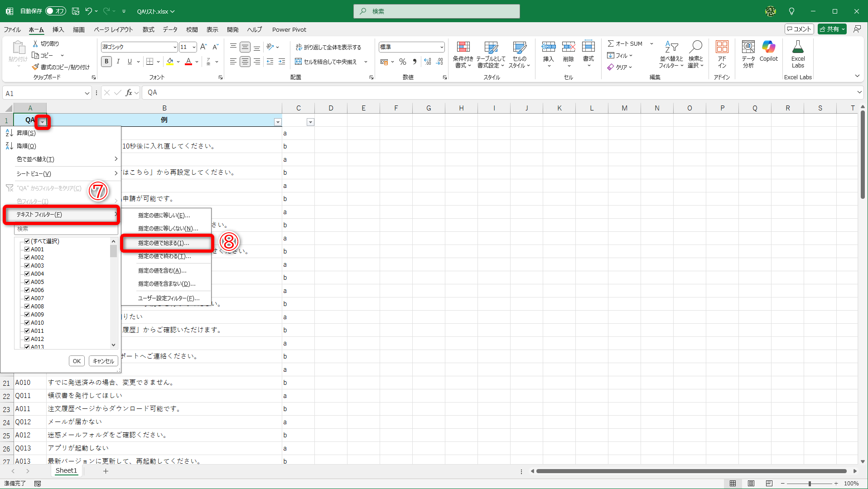Uncheck the A011 filter checkbox
The width and height of the screenshot is (868, 489).
coord(27,331)
